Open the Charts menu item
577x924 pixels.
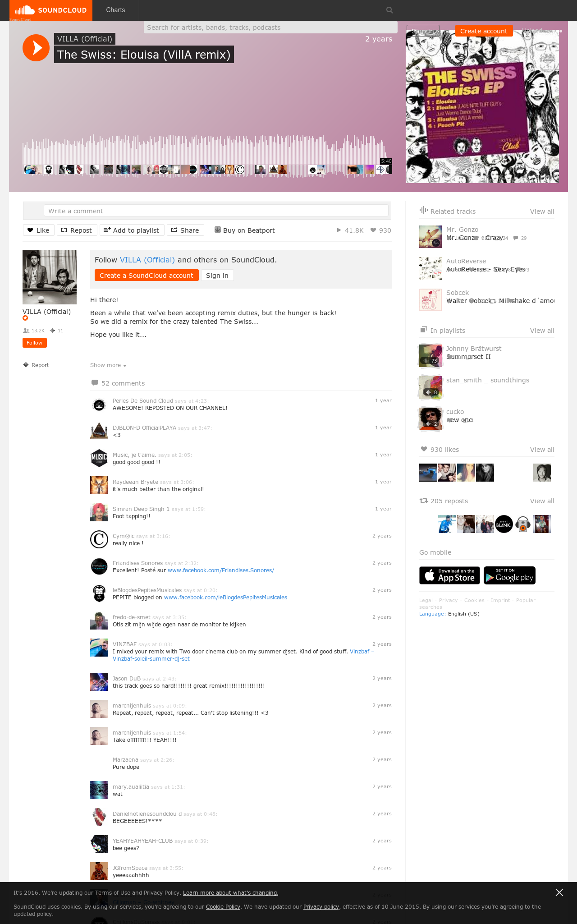(x=115, y=10)
